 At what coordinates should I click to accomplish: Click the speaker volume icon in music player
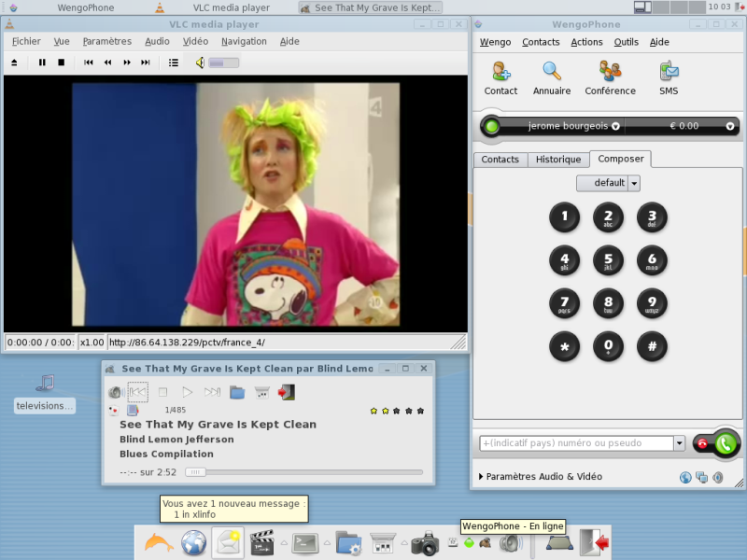tap(115, 392)
